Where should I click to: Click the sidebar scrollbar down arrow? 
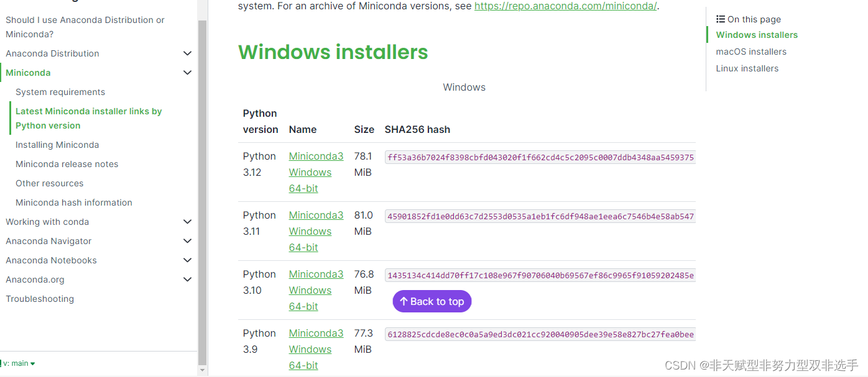[202, 371]
